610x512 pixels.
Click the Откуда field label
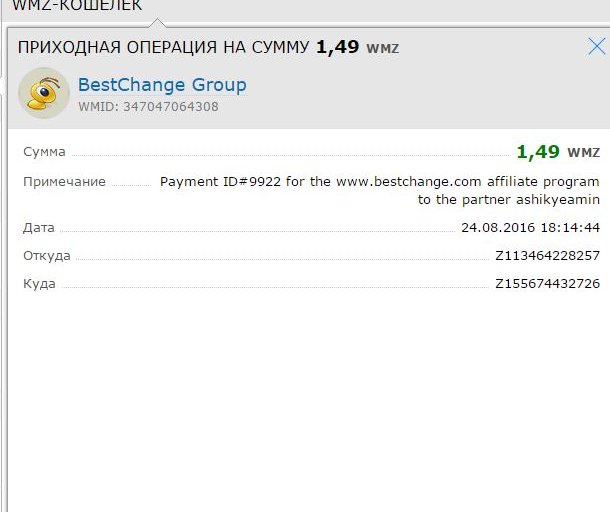pos(47,256)
